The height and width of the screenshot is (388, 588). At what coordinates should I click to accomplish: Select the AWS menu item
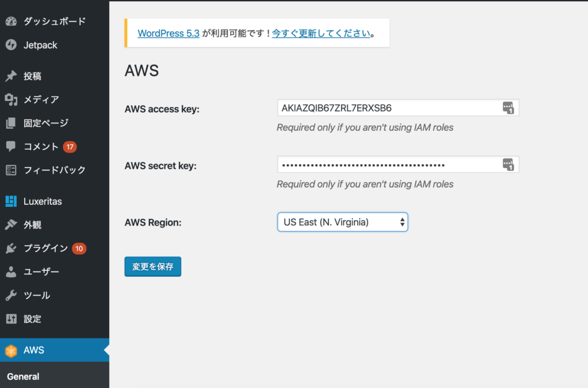tap(55, 350)
